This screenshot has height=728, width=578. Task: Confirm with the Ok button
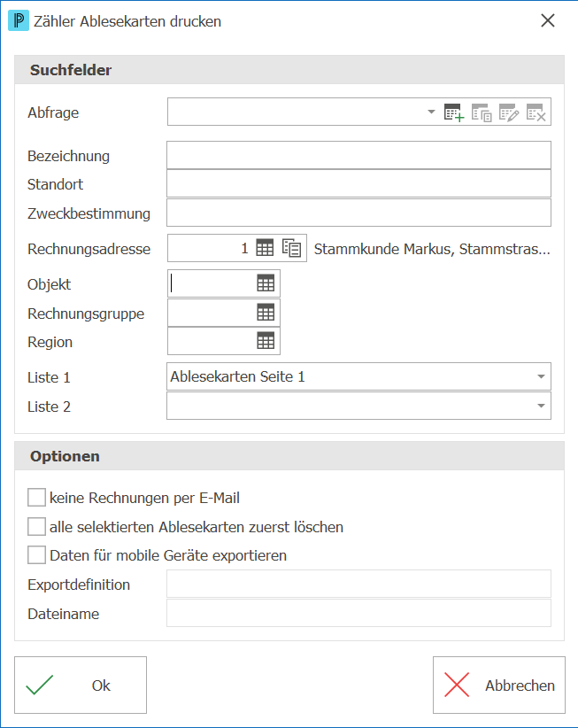[81, 685]
